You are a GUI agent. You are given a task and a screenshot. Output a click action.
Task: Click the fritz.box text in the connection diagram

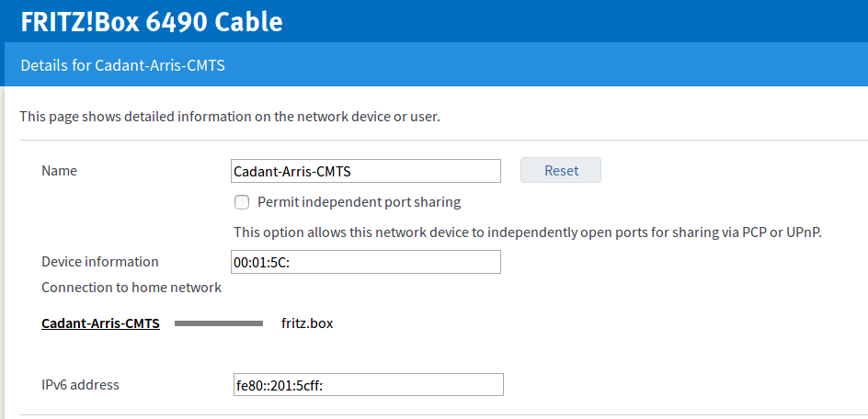click(307, 323)
